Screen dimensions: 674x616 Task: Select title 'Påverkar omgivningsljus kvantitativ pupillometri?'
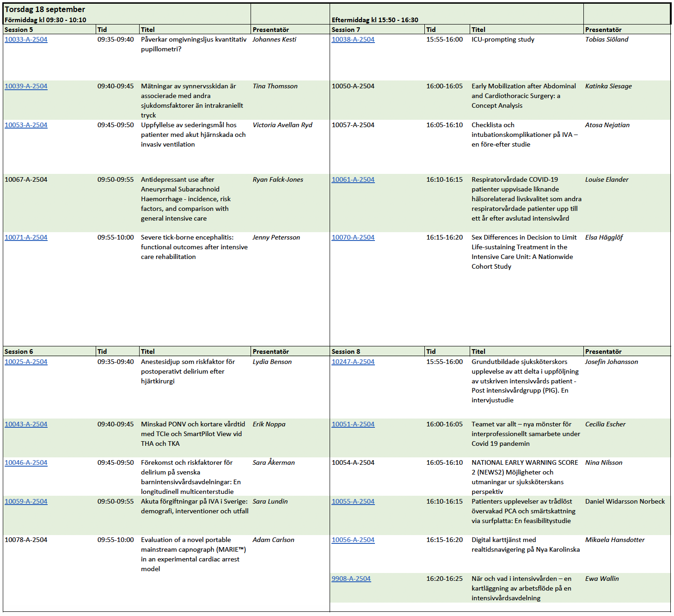click(194, 44)
